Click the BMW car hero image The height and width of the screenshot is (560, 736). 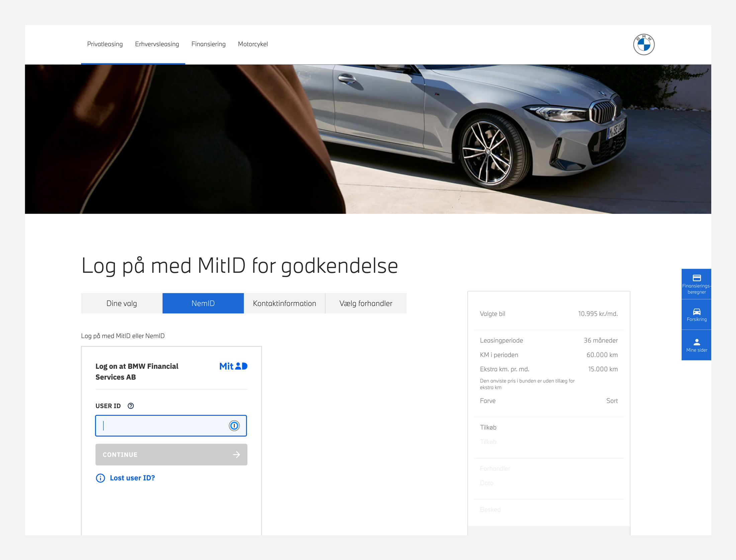[368, 139]
